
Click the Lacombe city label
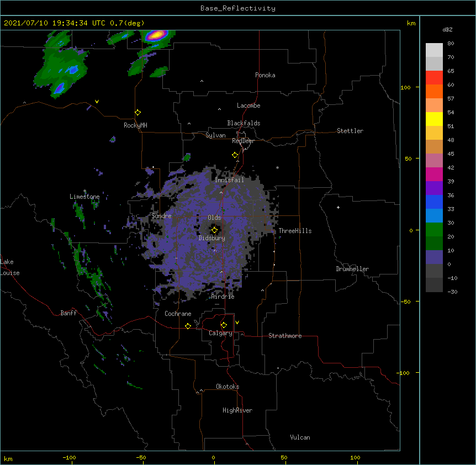(x=248, y=105)
